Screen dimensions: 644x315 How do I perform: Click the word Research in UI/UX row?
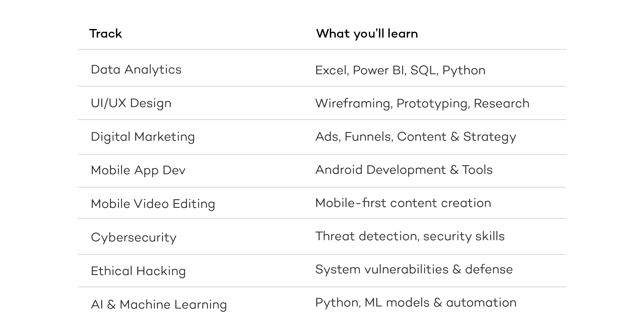(x=501, y=104)
